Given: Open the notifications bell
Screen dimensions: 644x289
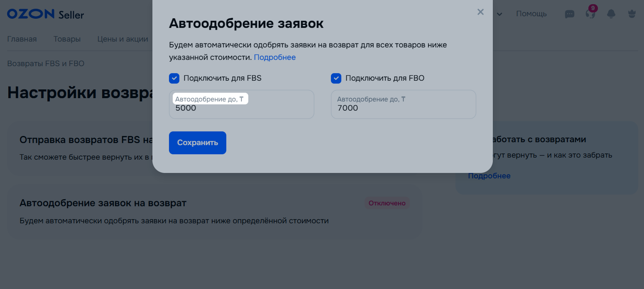Looking at the screenshot, I should click(x=611, y=14).
